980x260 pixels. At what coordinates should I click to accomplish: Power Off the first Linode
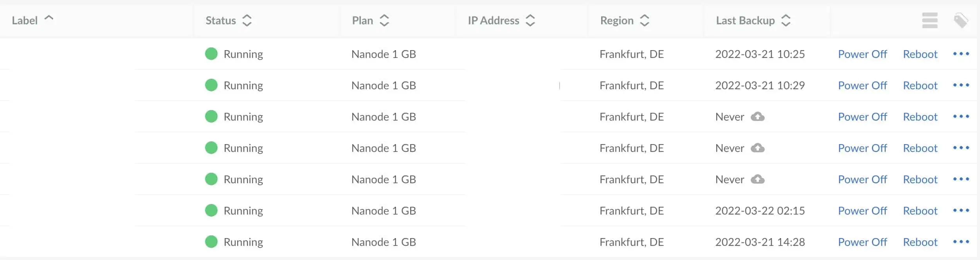862,54
